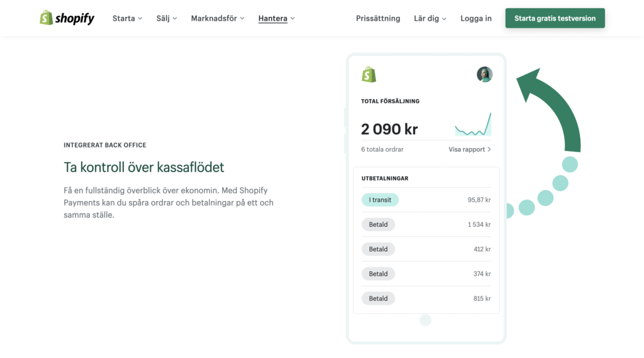Image resolution: width=644 pixels, height=358 pixels.
Task: Open the Visa rapport link
Action: tap(467, 149)
